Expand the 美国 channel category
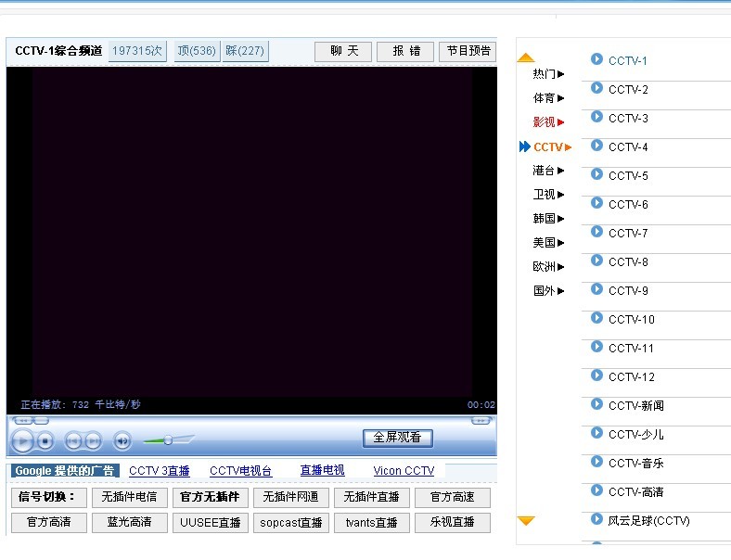Image resolution: width=731 pixels, height=560 pixels. (548, 243)
